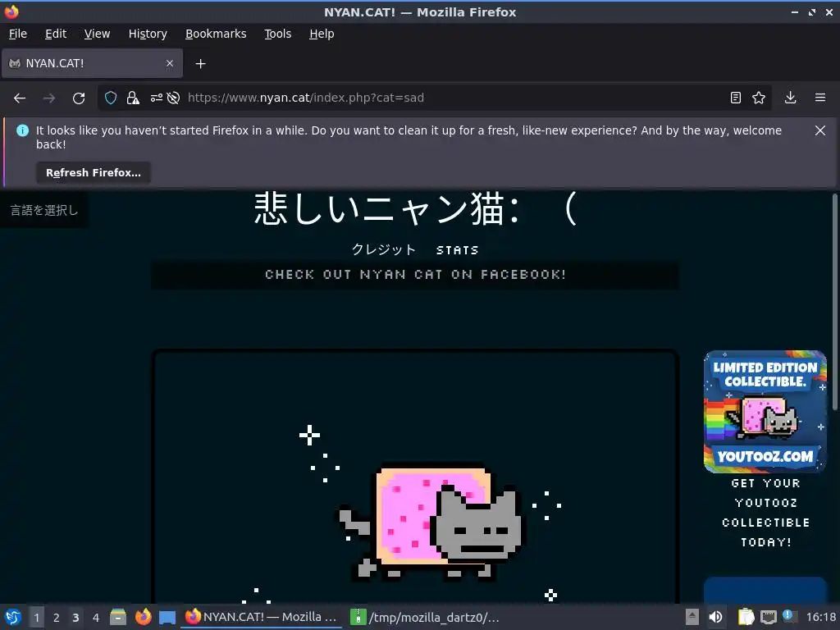The height and width of the screenshot is (630, 840).
Task: Open the downloads panel
Action: click(790, 98)
